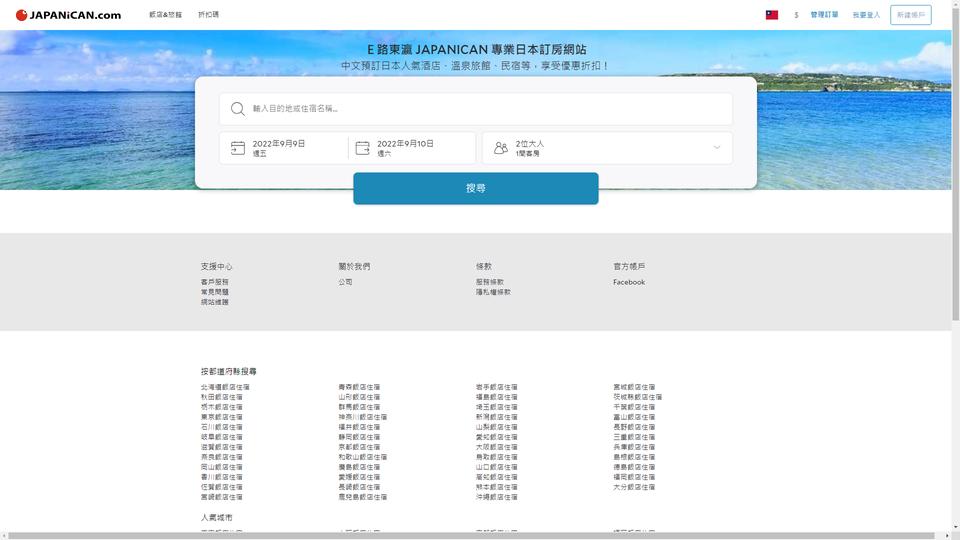Viewport: 960px width, 540px height.
Task: Open 福井飯店住宿 link
Action: [x=359, y=427]
